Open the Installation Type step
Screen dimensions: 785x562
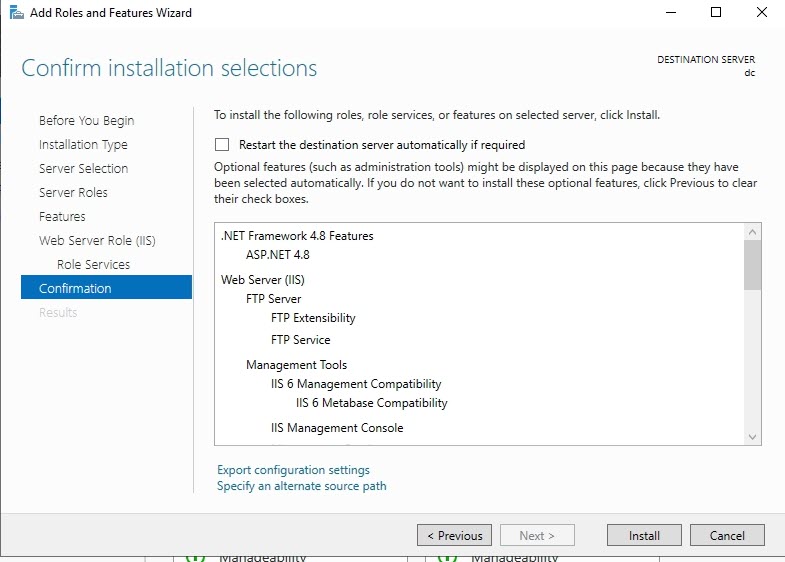click(x=83, y=144)
